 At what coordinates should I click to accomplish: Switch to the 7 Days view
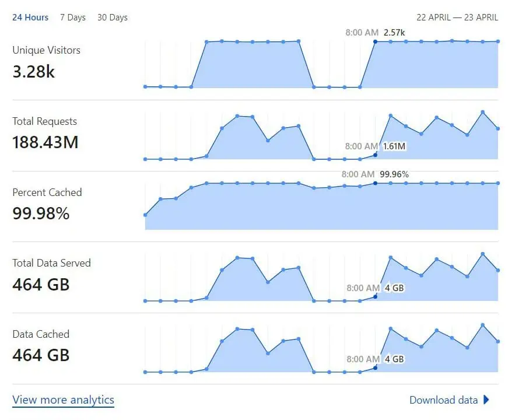pos(73,17)
